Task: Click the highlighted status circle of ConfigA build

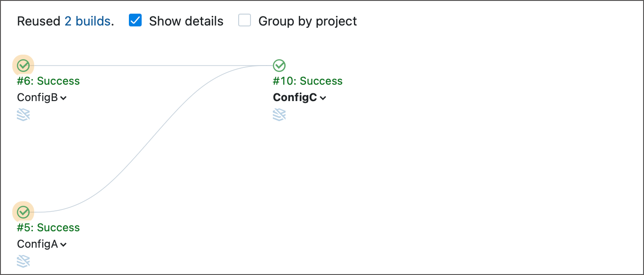Action: pos(23,212)
